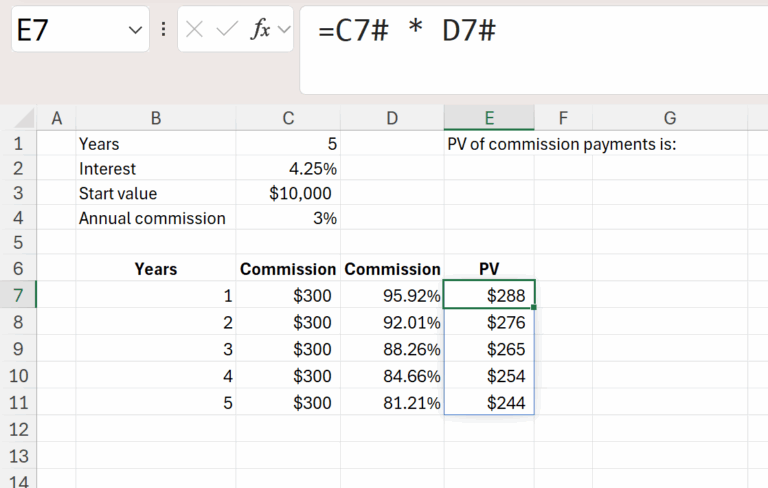Select cell showing 81.21% in column D

point(392,403)
